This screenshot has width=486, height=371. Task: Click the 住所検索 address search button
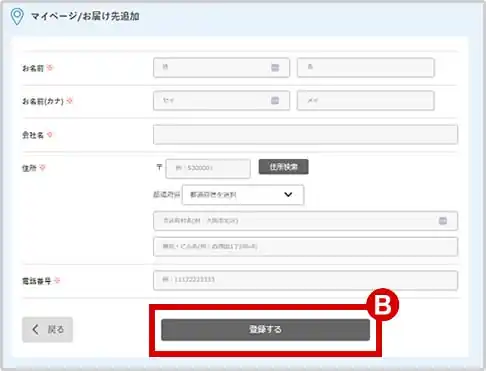(283, 167)
